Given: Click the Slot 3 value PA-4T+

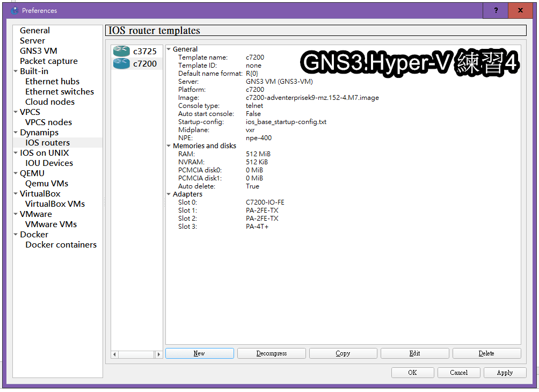Looking at the screenshot, I should tap(257, 226).
